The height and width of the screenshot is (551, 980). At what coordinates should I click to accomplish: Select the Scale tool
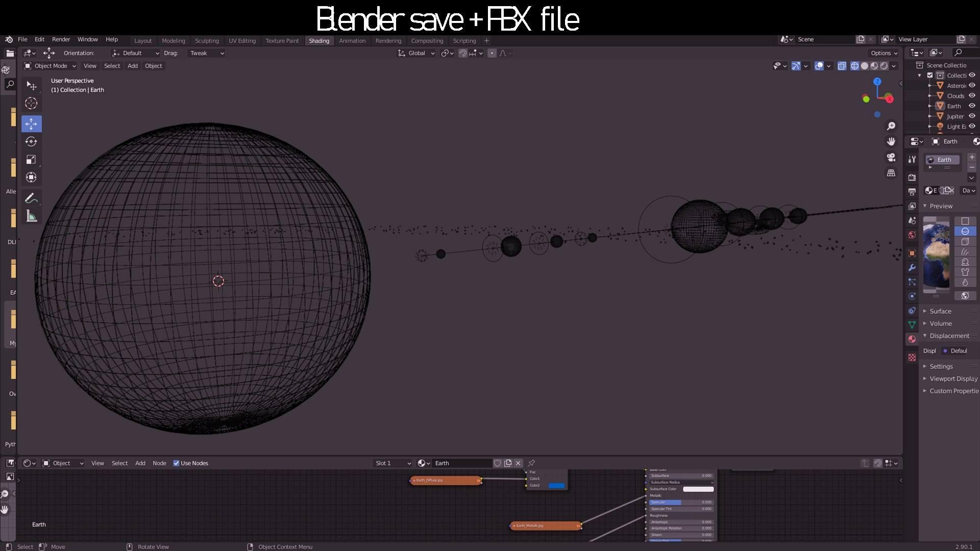click(31, 160)
